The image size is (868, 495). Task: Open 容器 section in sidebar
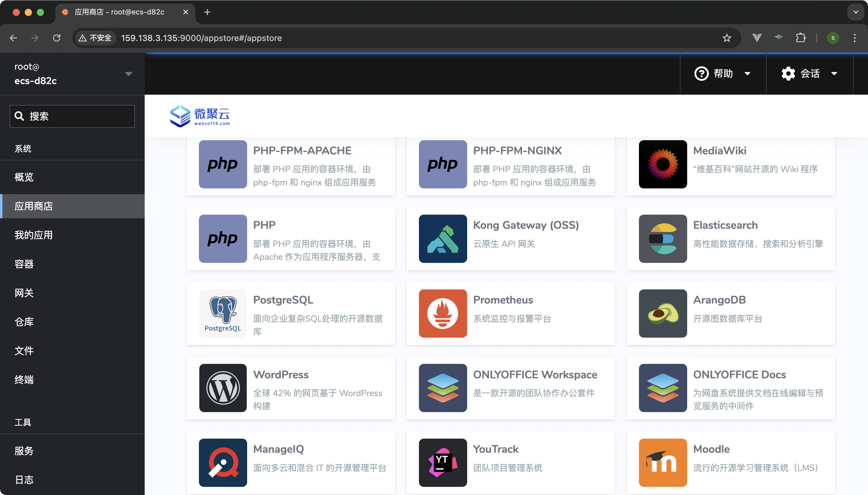(x=24, y=264)
